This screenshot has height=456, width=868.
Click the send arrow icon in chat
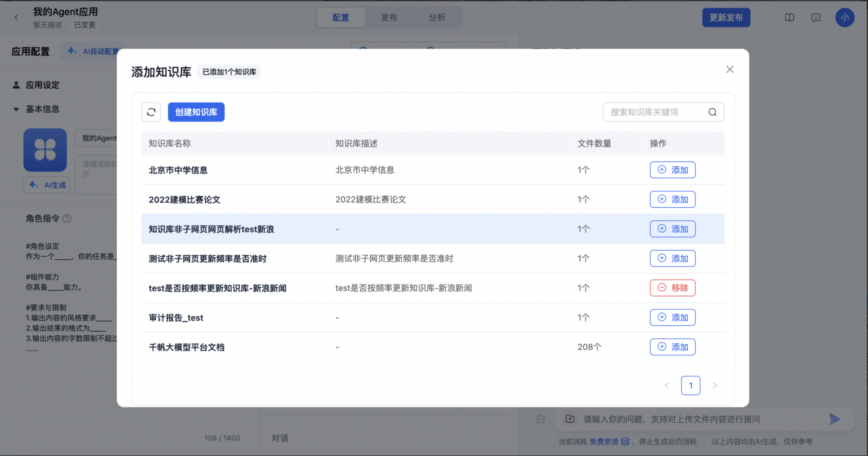834,419
